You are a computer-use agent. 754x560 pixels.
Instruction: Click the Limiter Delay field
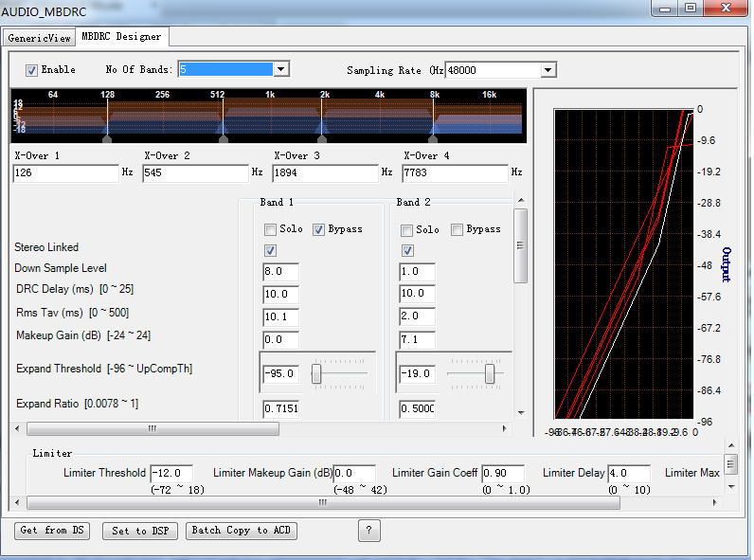pyautogui.click(x=629, y=474)
